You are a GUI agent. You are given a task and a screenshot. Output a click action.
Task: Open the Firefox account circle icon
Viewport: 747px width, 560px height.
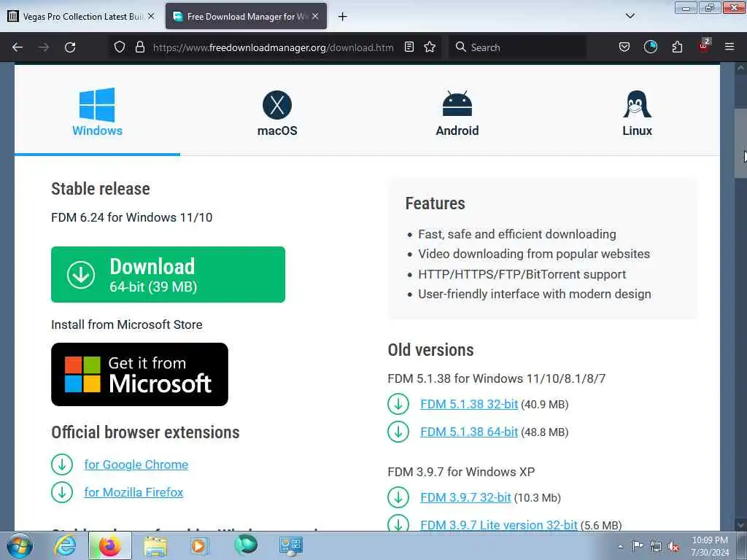[650, 47]
